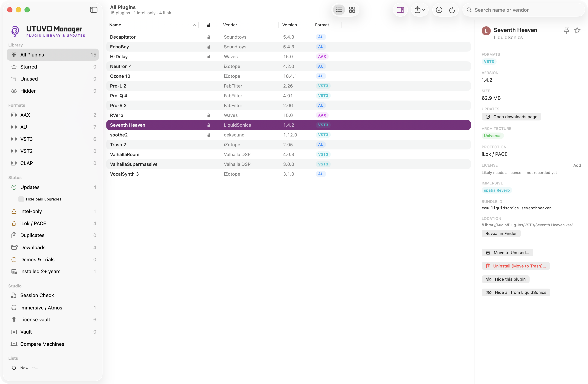This screenshot has height=384, width=588.
Task: Add a license via the Add link
Action: pos(577,165)
